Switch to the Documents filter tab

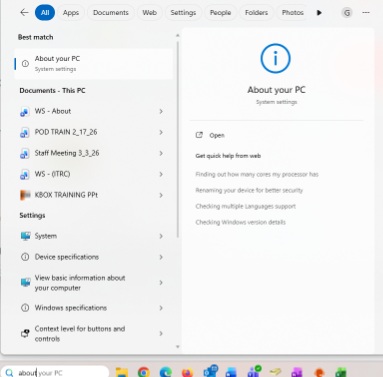tap(111, 13)
